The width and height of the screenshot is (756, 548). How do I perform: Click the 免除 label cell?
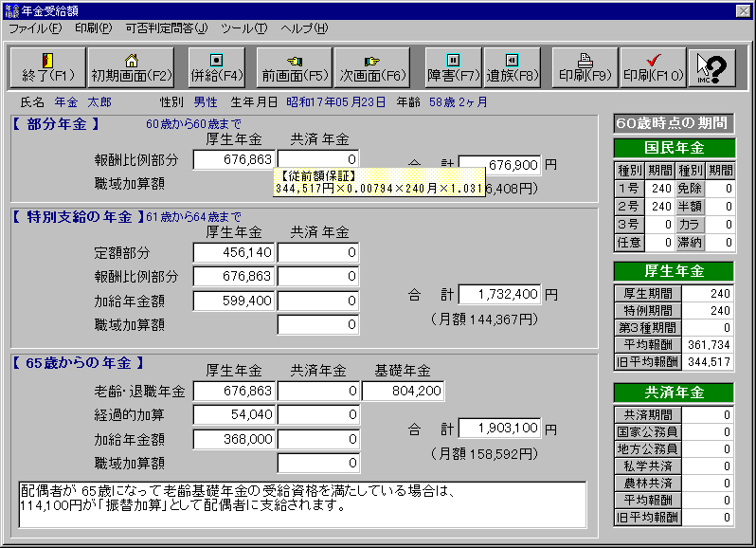(x=690, y=189)
